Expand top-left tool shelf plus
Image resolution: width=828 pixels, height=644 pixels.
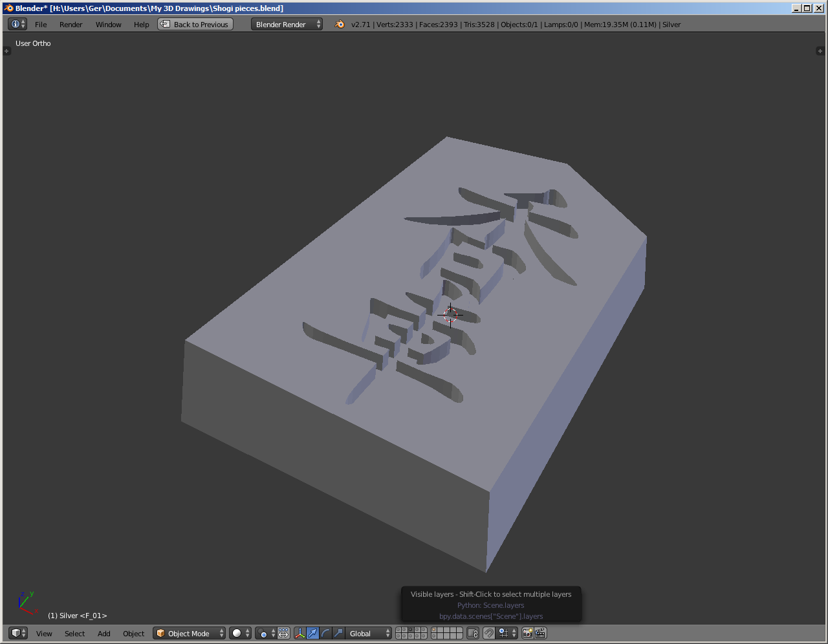tap(6, 50)
